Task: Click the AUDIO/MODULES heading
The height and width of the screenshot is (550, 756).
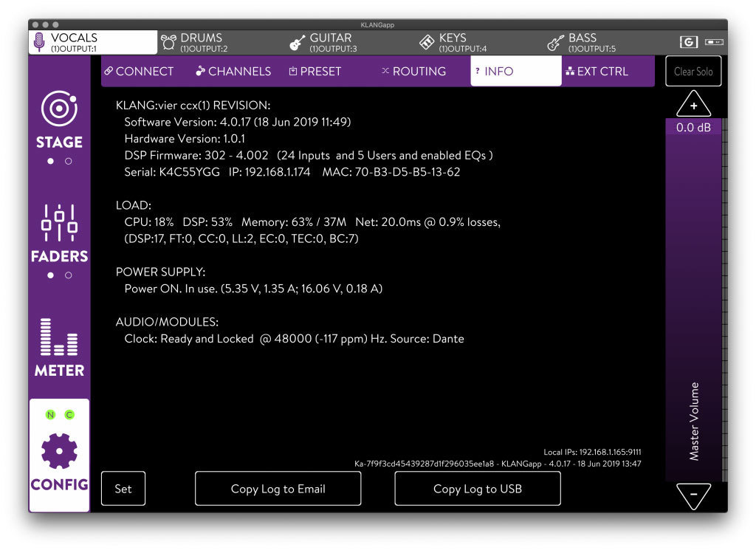Action: point(167,322)
